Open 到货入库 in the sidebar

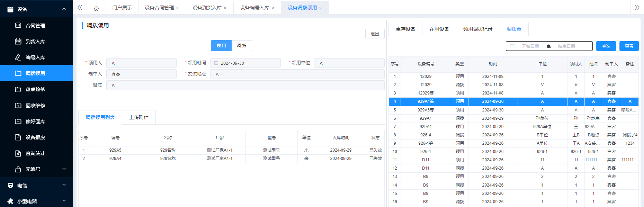[x=35, y=42]
